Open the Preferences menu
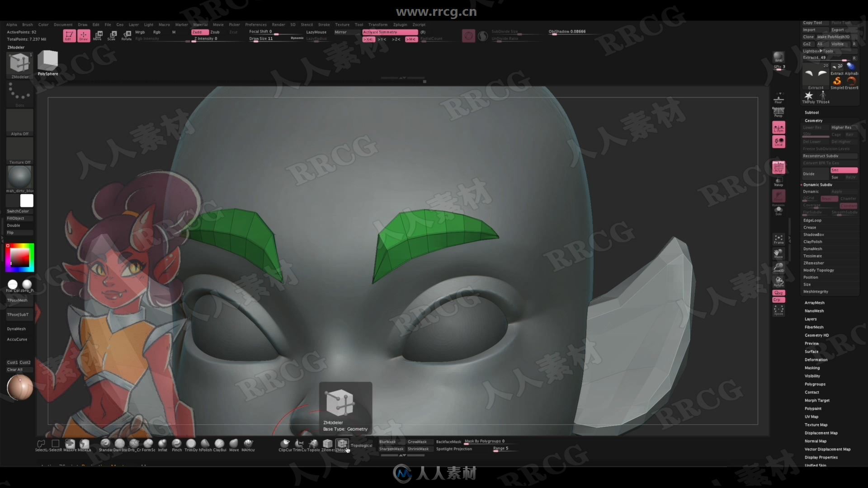 click(x=256, y=25)
